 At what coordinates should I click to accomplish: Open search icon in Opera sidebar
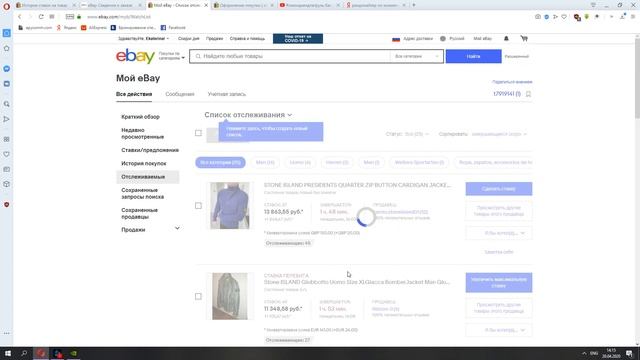[7, 104]
